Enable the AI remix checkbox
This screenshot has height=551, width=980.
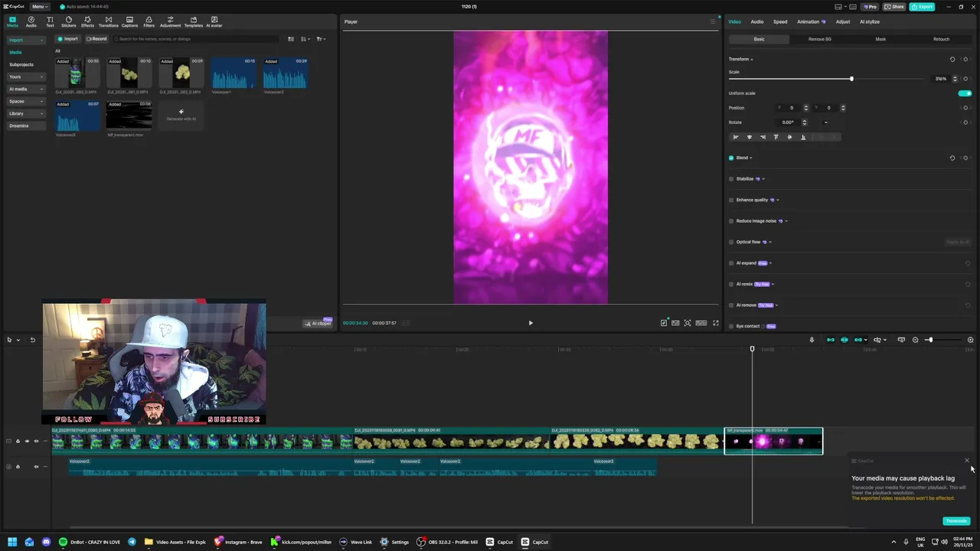(731, 284)
